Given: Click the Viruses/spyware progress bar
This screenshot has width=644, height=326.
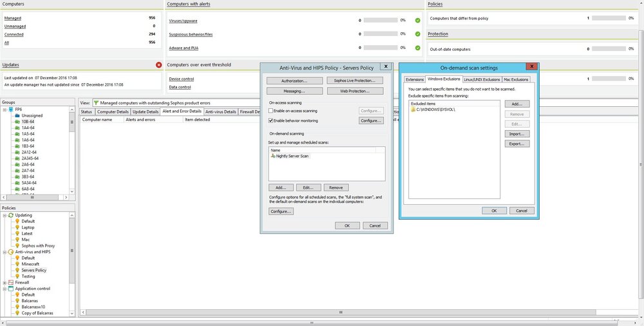Looking at the screenshot, I should tap(381, 20).
